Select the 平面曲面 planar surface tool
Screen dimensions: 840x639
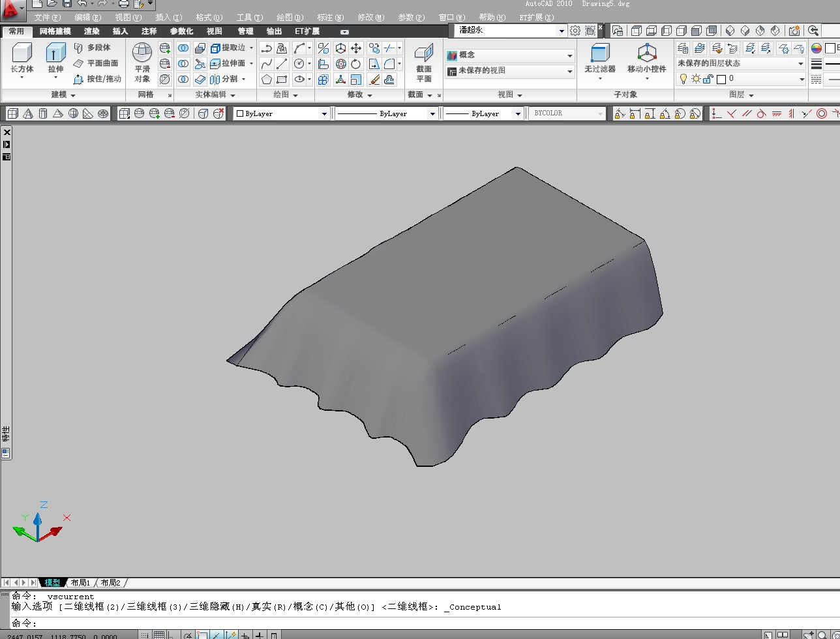96,63
